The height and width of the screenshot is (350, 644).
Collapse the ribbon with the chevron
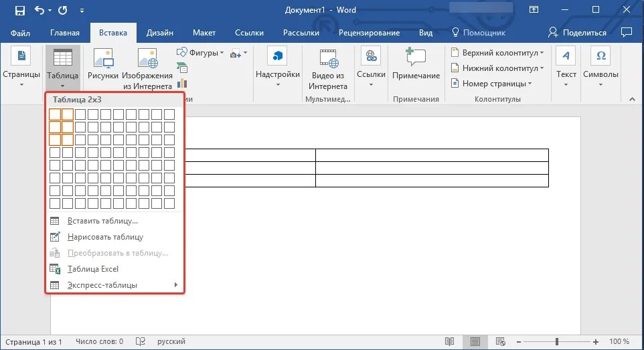(x=632, y=99)
